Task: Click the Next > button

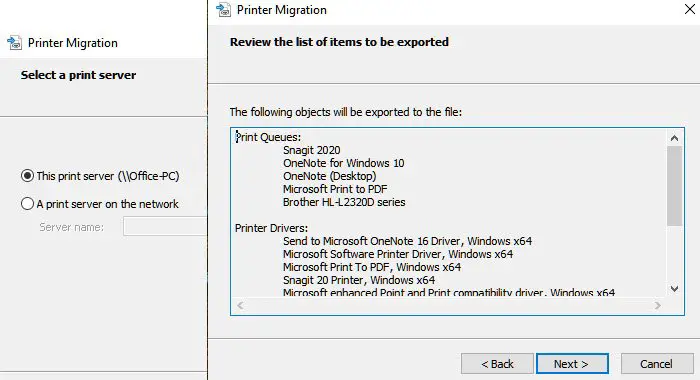Action: click(x=572, y=364)
